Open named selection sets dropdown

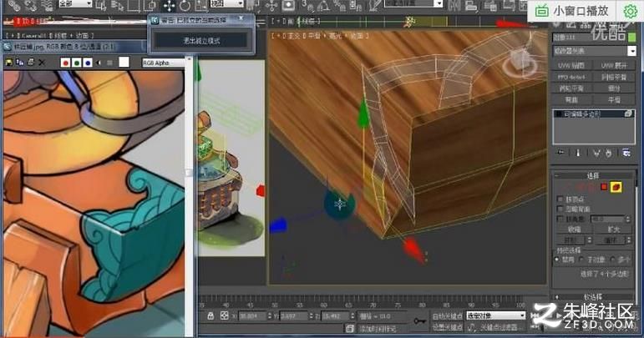click(413, 3)
